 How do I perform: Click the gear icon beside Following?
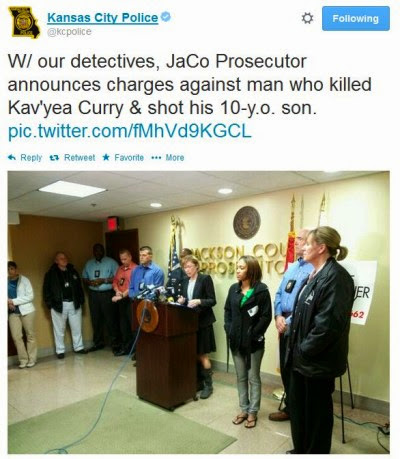click(x=307, y=18)
